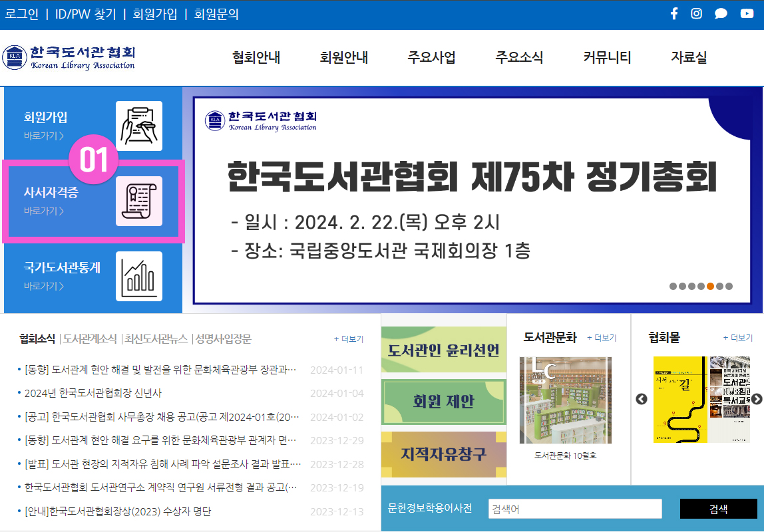Screen dimensions: 764x532
Task: Click 회원가입 in the top bar
Action: point(155,14)
